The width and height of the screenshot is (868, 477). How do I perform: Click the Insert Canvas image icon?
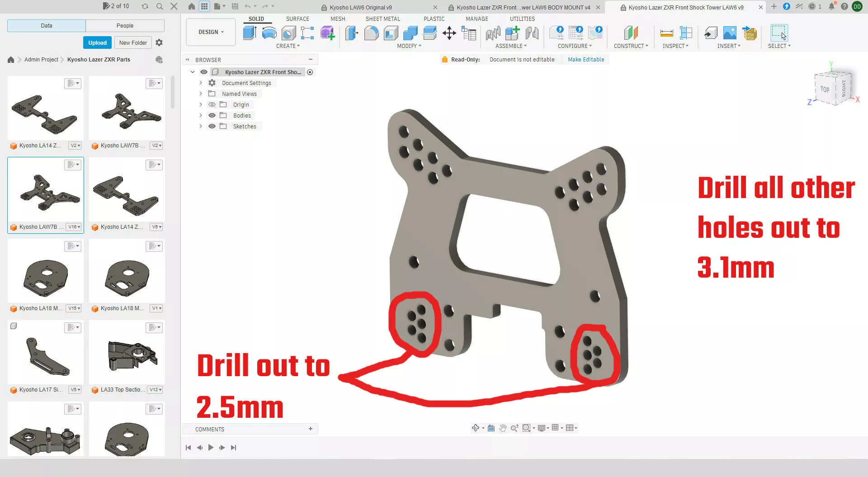click(x=730, y=33)
